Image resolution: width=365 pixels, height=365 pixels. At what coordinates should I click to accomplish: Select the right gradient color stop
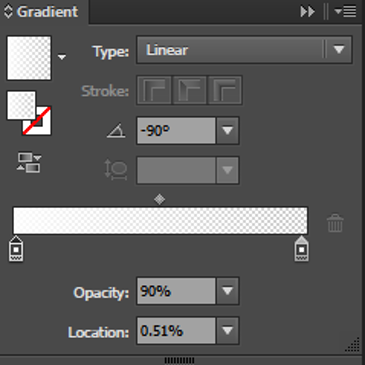tap(301, 249)
